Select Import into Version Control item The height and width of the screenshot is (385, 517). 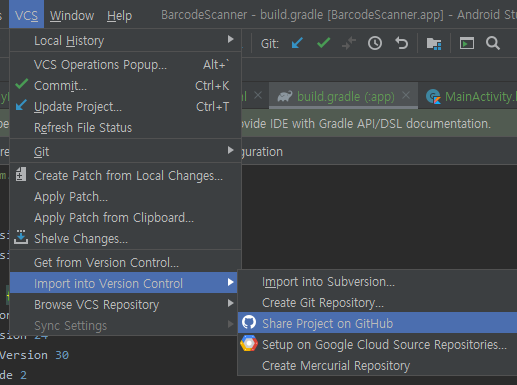[x=123, y=283]
